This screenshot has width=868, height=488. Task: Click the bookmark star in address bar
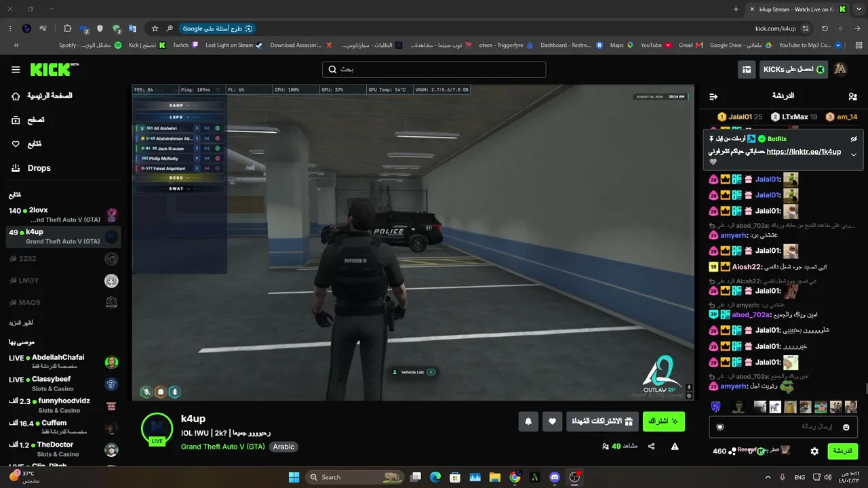pyautogui.click(x=155, y=28)
